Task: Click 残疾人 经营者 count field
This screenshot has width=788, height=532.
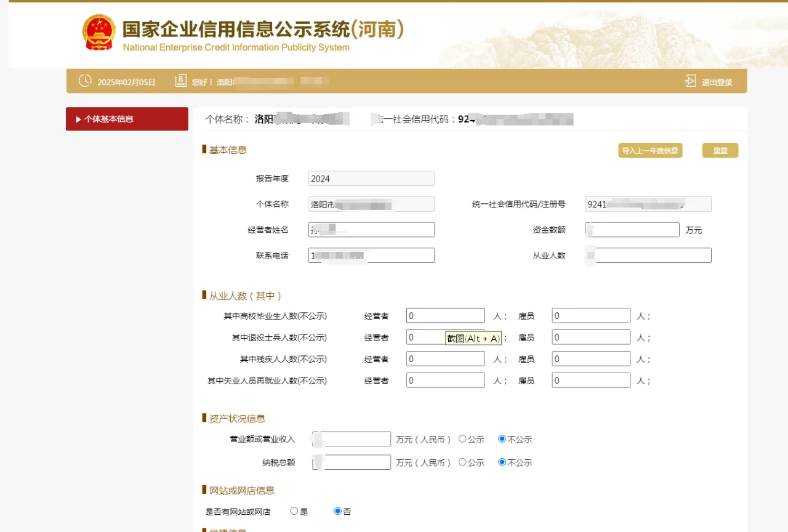Action: [446, 358]
